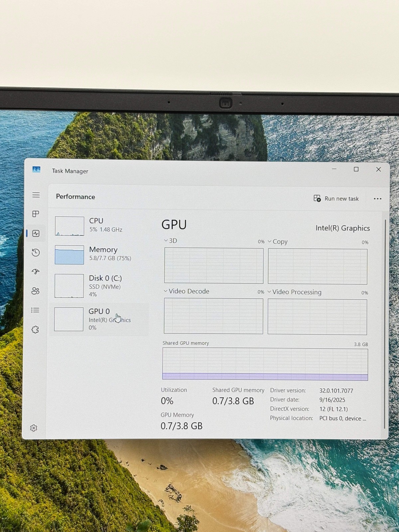Viewport: 399px width, 532px height.
Task: Select the CPU performance item
Action: (x=100, y=226)
